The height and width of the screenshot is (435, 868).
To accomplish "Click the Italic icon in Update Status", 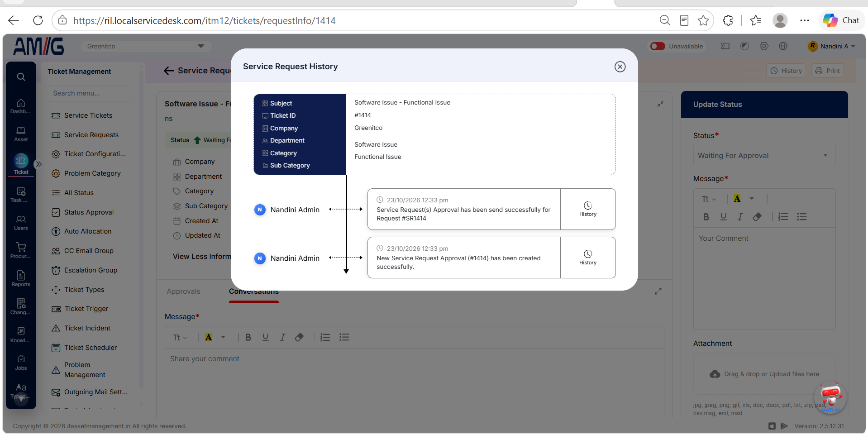I will [x=740, y=217].
